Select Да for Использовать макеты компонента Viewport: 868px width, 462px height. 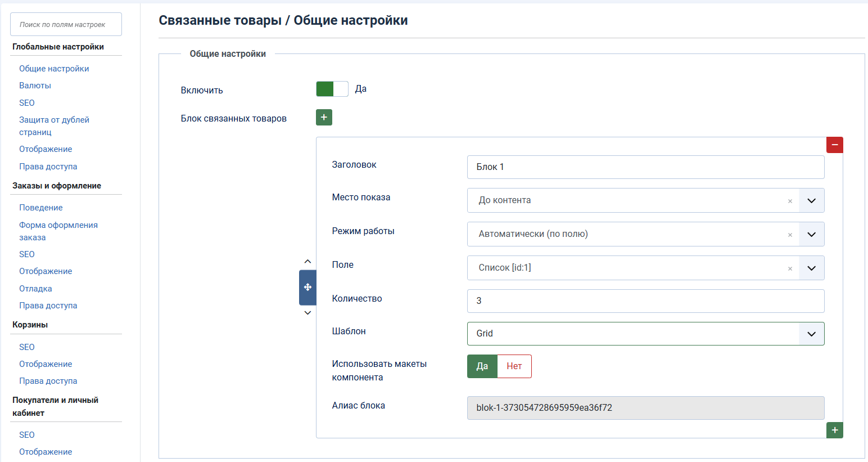pos(482,366)
